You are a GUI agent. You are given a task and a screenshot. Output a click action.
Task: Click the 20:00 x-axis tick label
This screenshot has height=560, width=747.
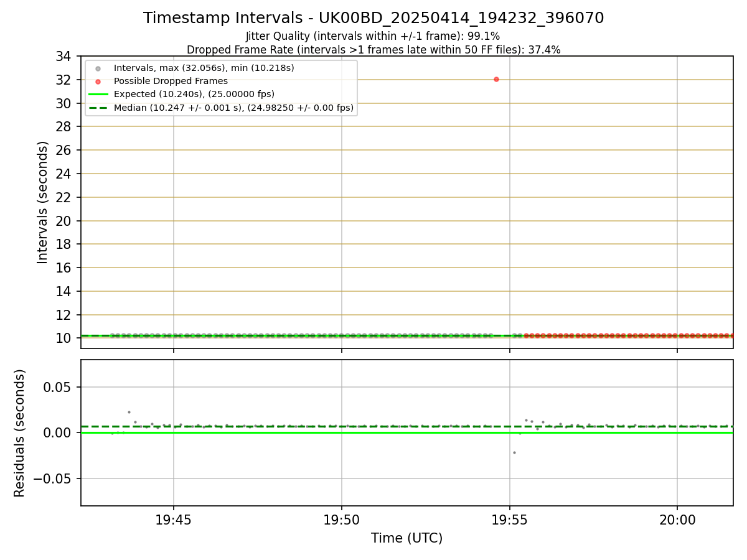tap(677, 518)
